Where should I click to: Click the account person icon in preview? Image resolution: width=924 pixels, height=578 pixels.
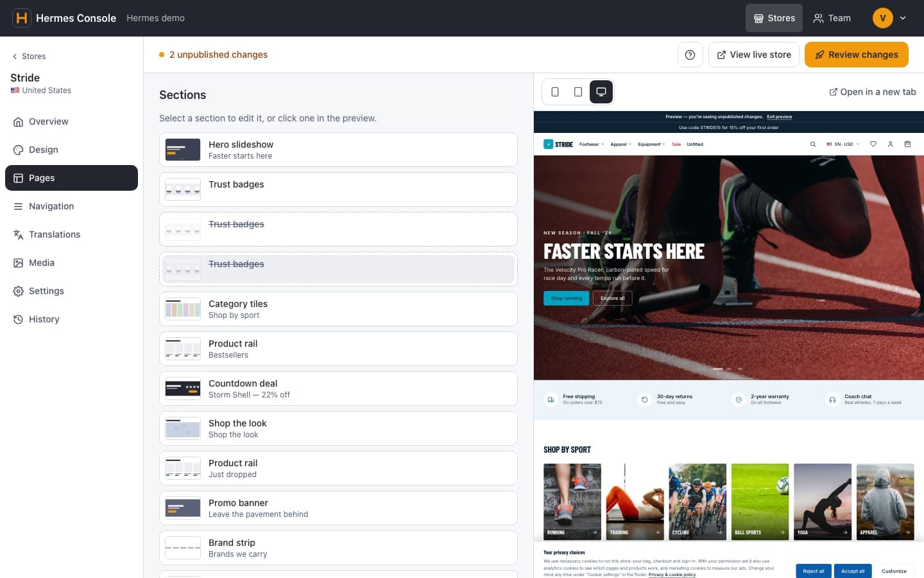click(891, 144)
